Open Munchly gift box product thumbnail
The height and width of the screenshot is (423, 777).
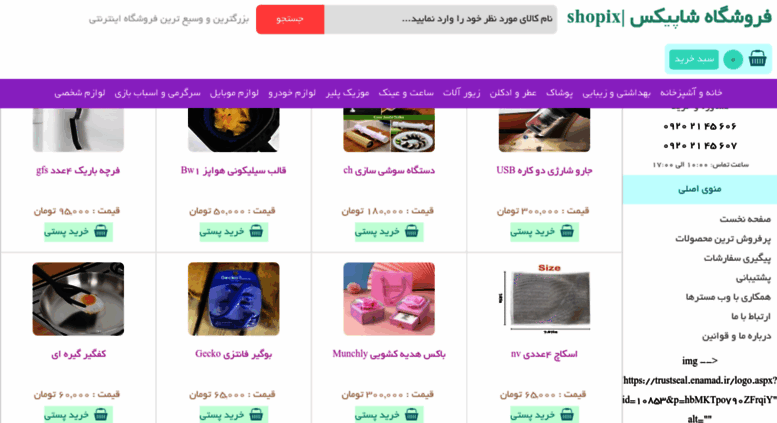389,299
